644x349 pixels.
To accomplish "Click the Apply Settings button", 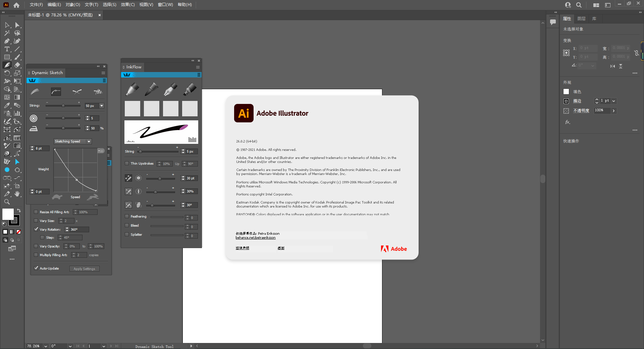I will [x=85, y=269].
